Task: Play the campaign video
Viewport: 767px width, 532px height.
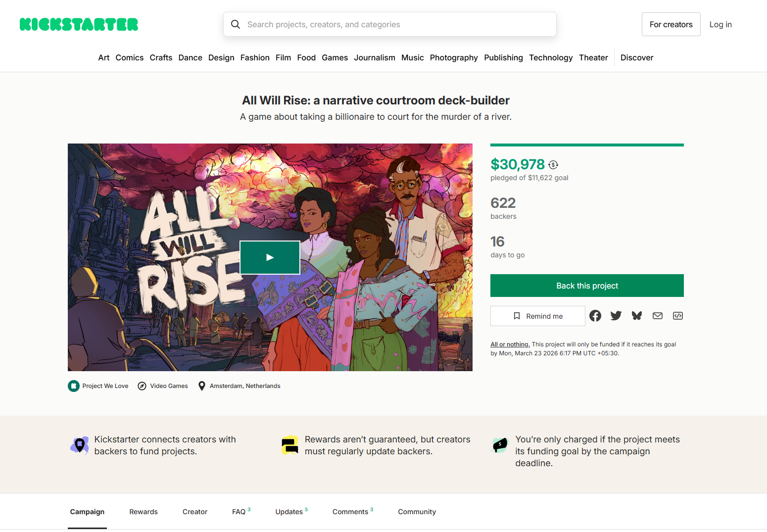Action: click(270, 257)
